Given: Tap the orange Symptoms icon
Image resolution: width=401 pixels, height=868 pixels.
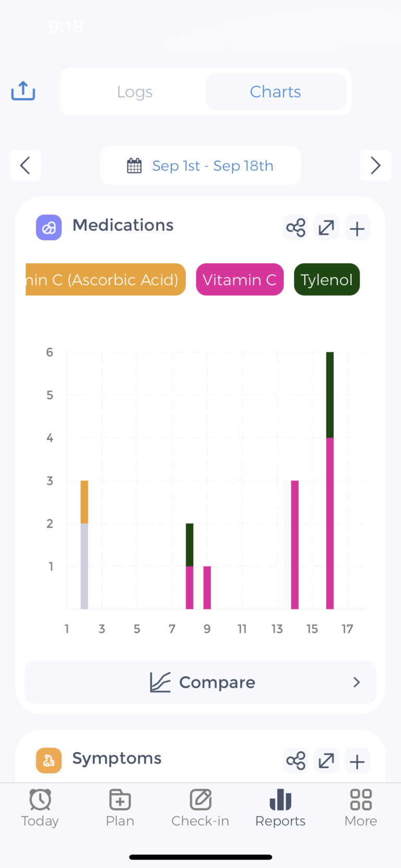Looking at the screenshot, I should (49, 760).
